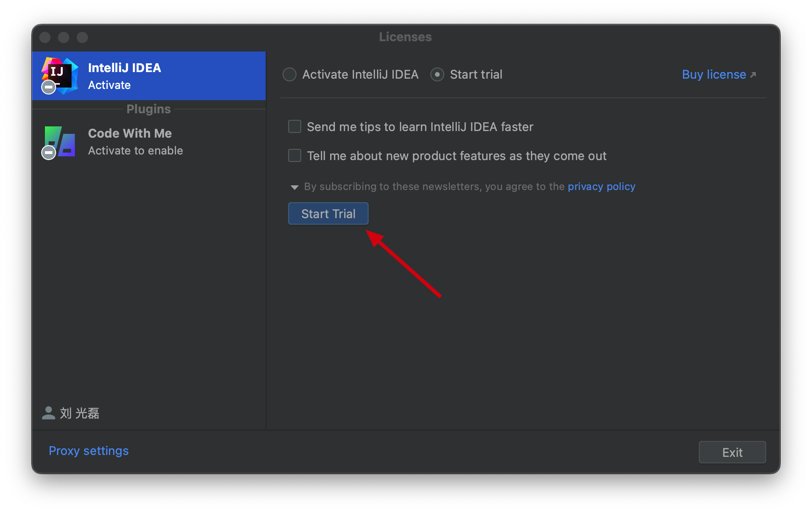Click the user account avatar icon
The width and height of the screenshot is (812, 513).
49,413
